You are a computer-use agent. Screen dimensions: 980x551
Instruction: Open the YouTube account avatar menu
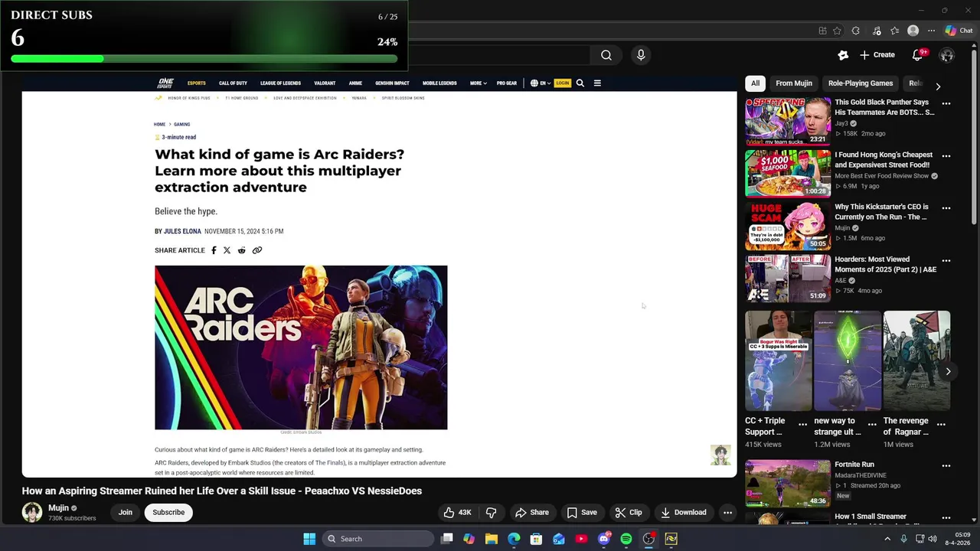click(947, 55)
